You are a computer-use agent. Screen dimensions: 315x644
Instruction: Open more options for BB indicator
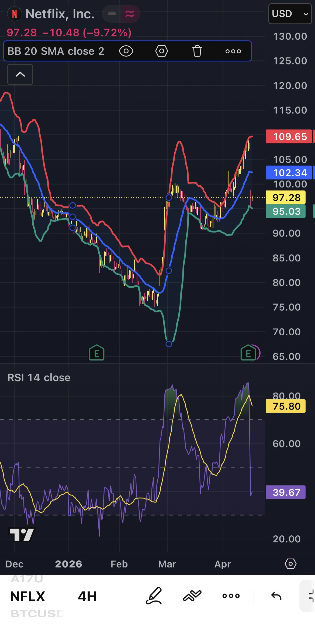(233, 51)
